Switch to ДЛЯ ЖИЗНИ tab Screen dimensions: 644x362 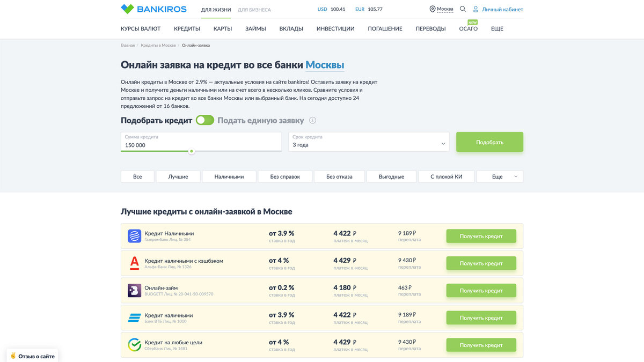[216, 10]
